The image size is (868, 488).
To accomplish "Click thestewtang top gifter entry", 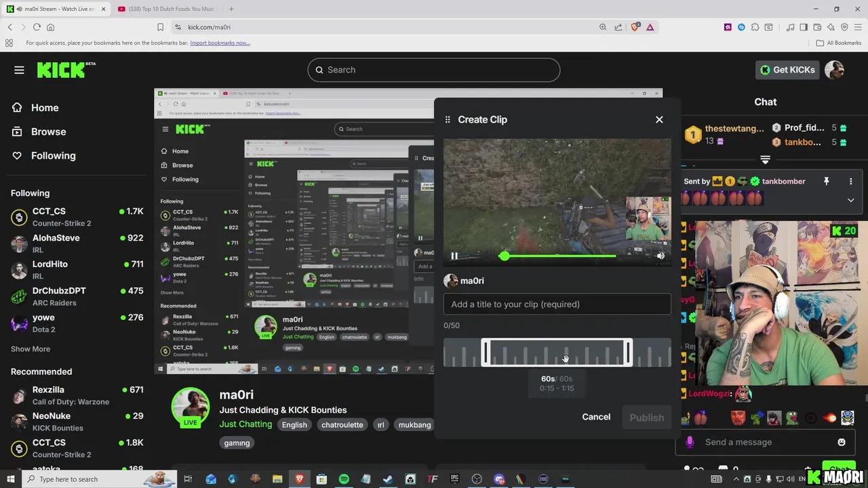I will tap(724, 134).
